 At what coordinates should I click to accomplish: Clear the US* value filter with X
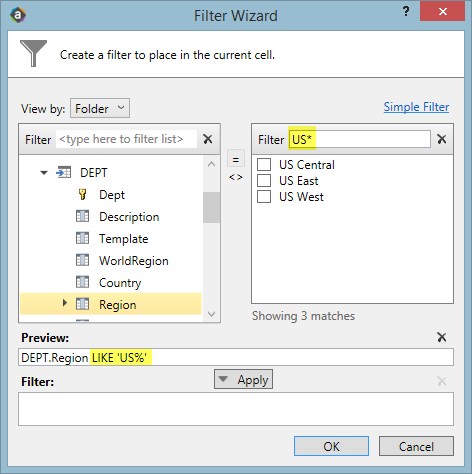pyautogui.click(x=442, y=139)
